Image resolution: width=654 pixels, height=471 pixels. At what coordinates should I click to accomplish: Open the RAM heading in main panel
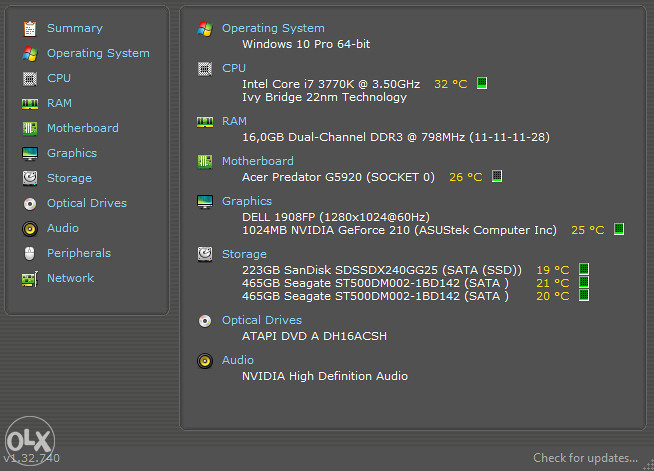pyautogui.click(x=234, y=121)
